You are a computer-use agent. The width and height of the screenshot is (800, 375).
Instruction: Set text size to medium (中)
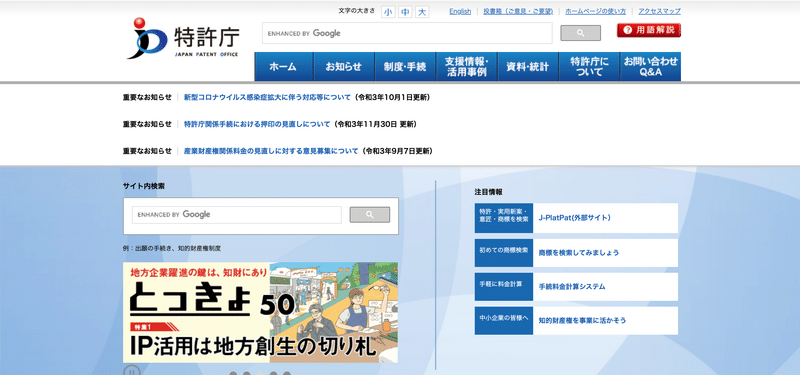405,12
